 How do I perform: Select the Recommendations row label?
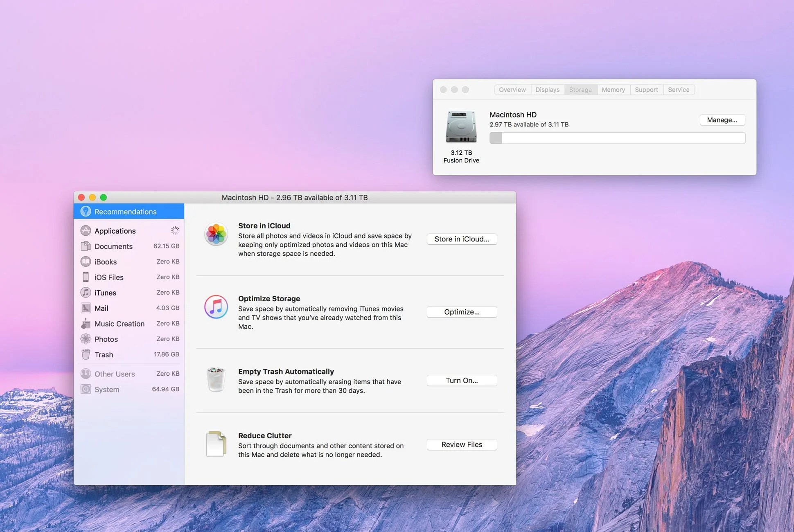(126, 212)
